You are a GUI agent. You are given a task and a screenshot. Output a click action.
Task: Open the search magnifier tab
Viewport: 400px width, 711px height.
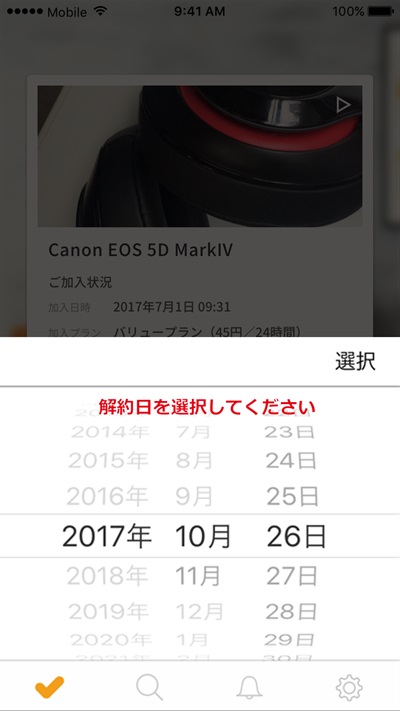149,687
